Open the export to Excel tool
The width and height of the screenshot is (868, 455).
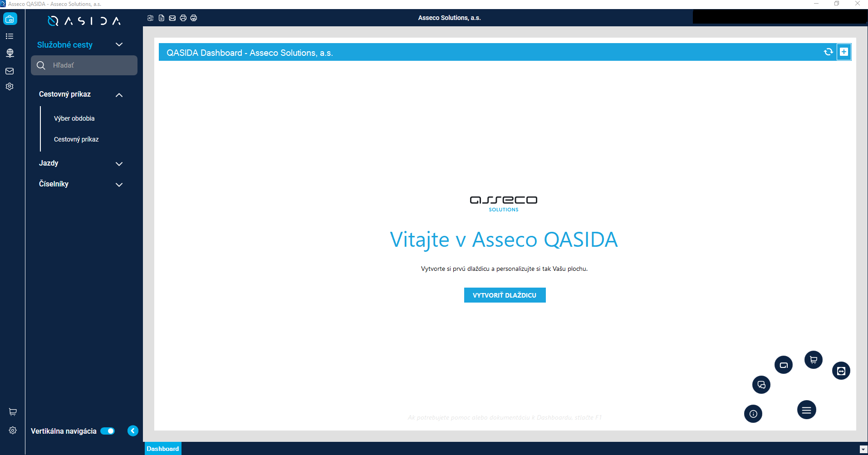150,18
